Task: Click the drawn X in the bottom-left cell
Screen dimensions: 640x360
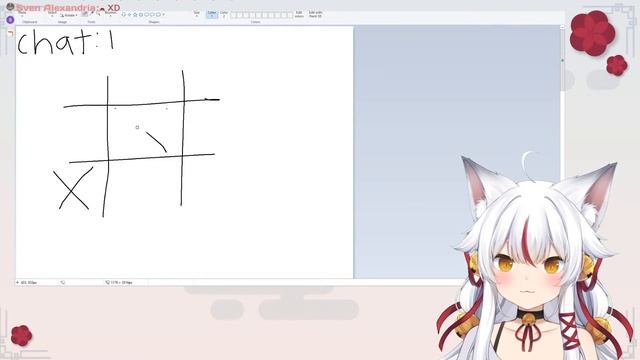Action: pyautogui.click(x=73, y=188)
